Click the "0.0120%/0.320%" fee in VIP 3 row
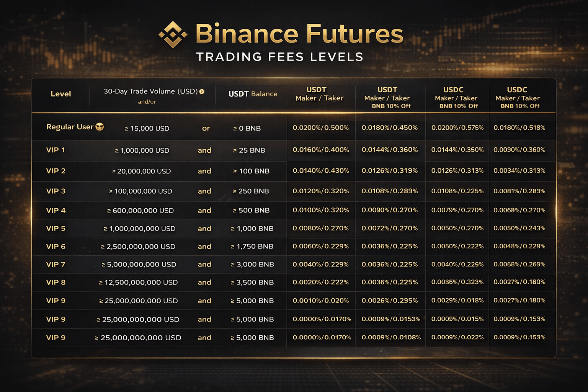The height and width of the screenshot is (392, 588). coord(321,191)
